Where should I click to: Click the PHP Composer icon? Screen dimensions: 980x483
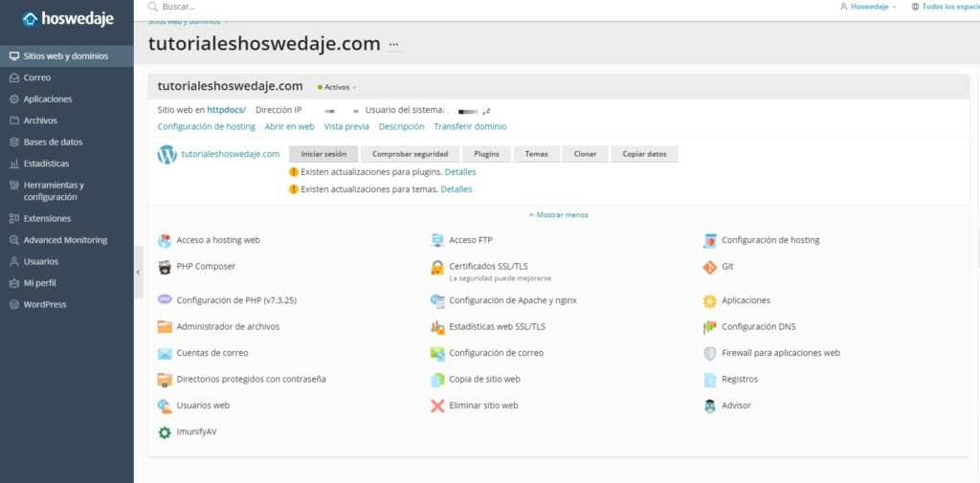[x=165, y=267]
